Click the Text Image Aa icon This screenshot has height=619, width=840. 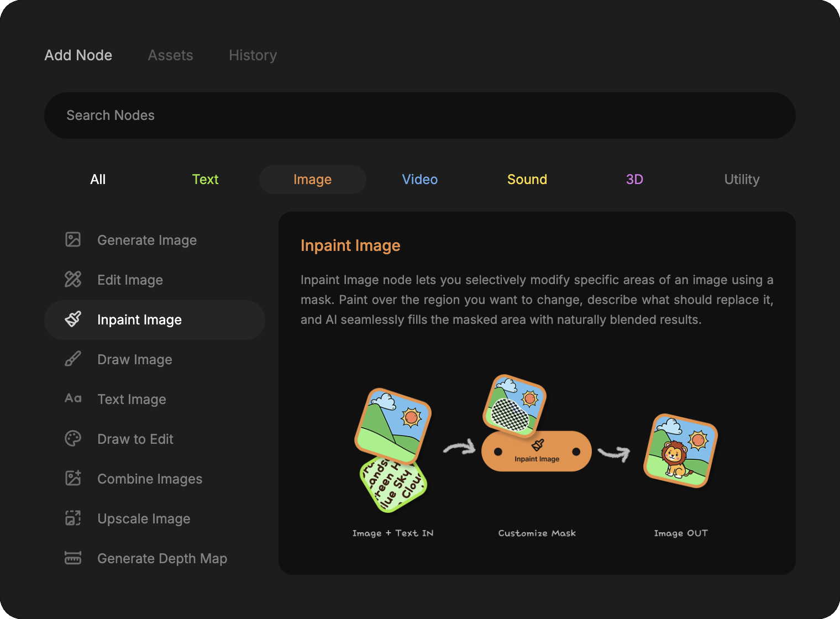(73, 398)
